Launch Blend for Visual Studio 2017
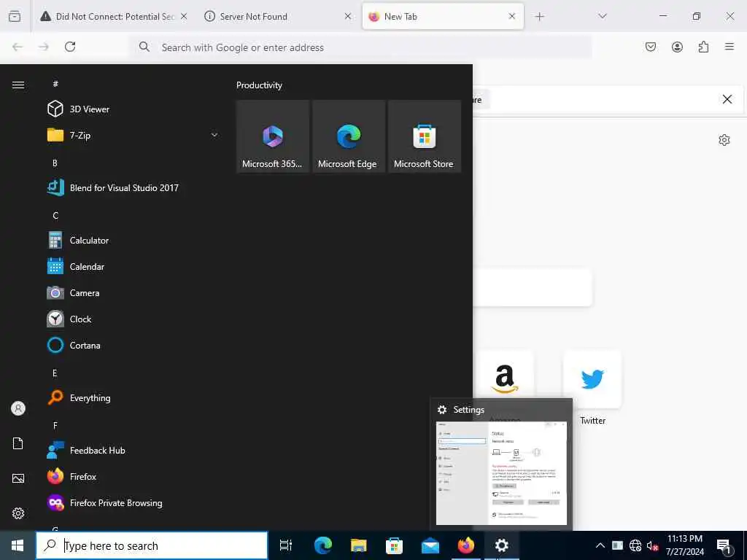This screenshot has height=560, width=747. coord(132,187)
